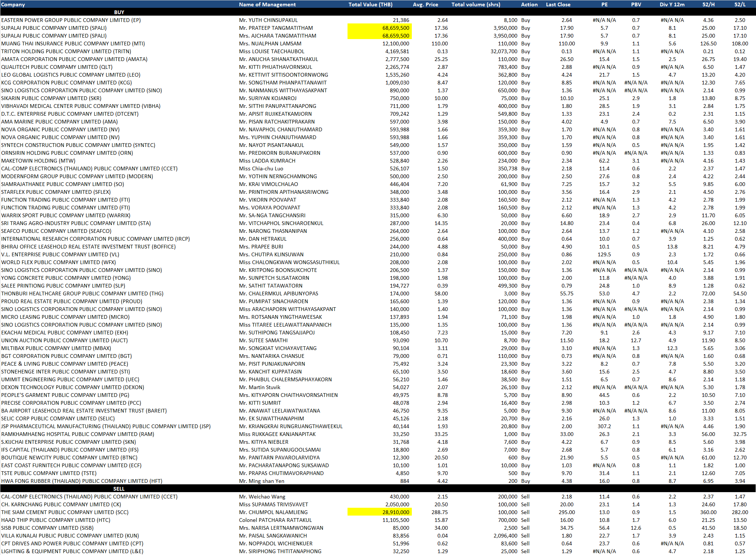The height and width of the screenshot is (555, 756).
Task: Click SISB PUBLIC COMPANY (SISB) cell
Action: click(47, 528)
